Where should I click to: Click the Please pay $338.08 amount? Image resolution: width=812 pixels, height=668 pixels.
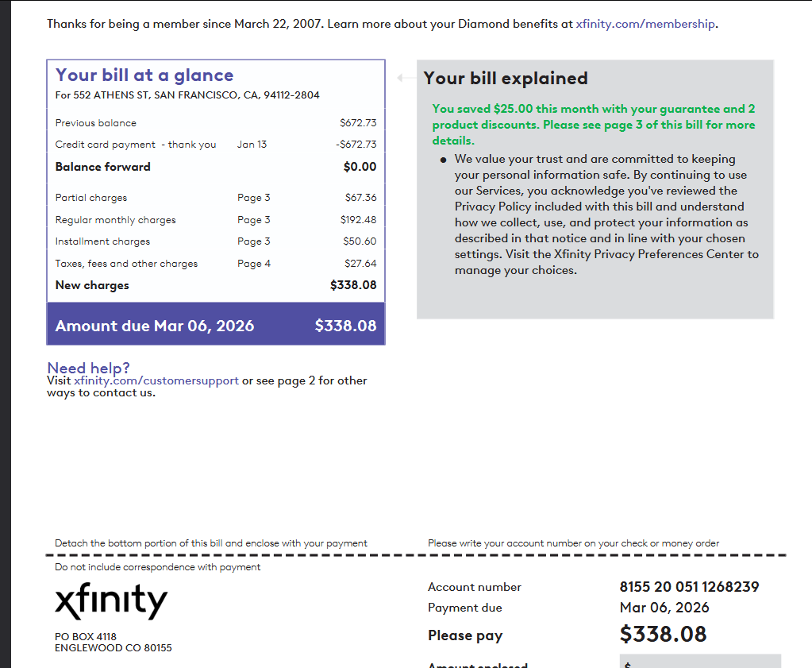click(663, 634)
